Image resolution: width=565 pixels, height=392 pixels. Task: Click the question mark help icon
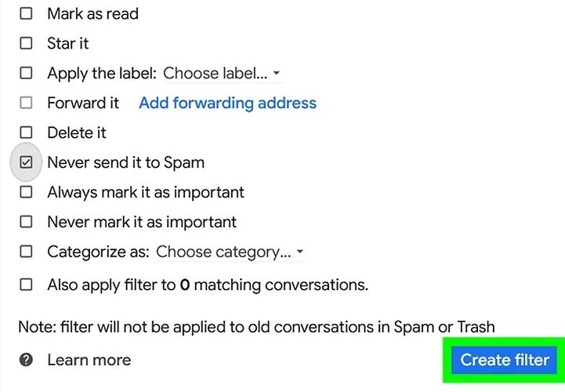click(x=26, y=360)
